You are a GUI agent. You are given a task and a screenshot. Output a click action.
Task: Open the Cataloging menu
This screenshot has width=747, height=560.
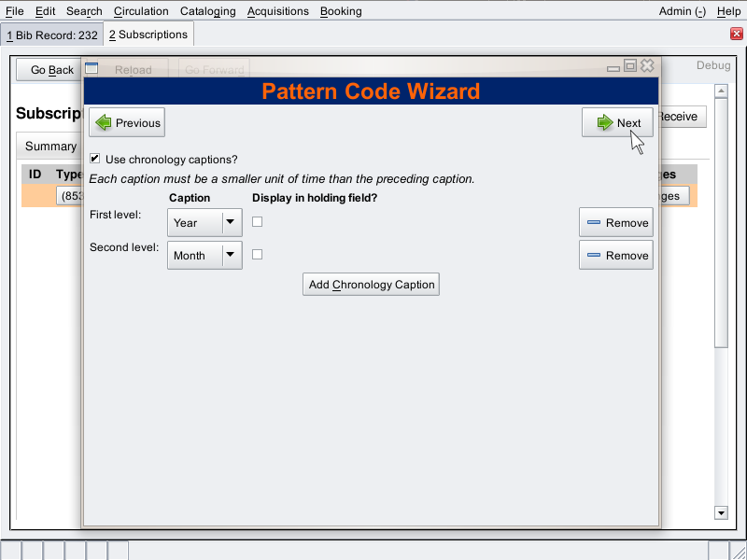click(207, 11)
